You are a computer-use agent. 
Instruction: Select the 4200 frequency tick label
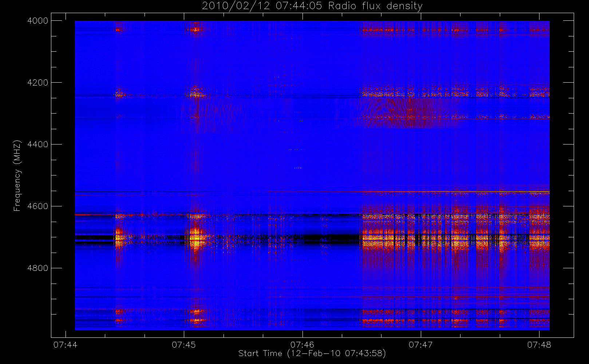point(38,83)
